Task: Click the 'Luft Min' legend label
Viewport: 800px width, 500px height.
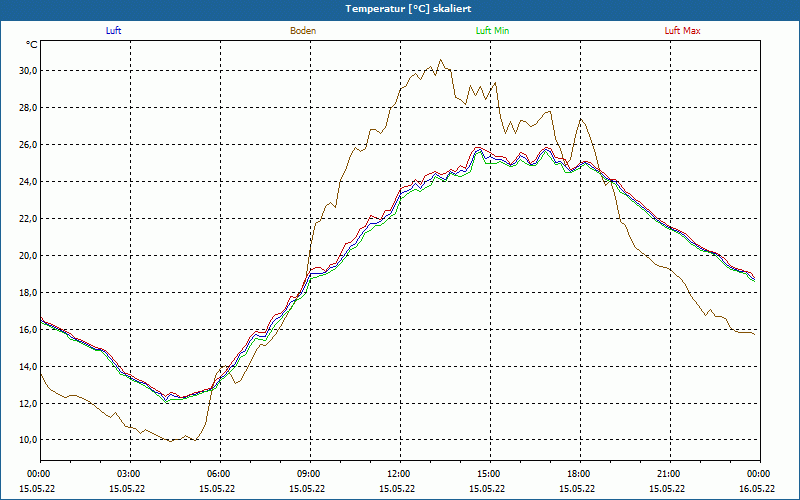Action: [x=492, y=31]
